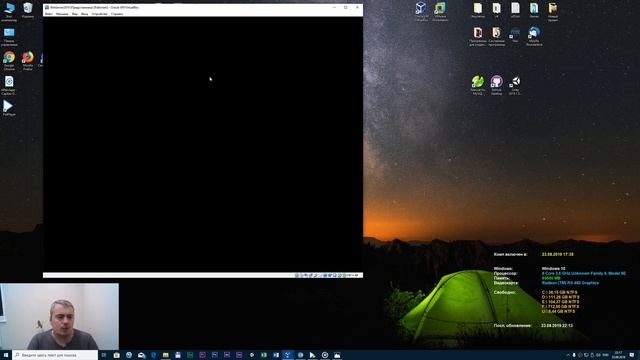Open the Справка menu in VirtualBox window

tap(117, 14)
